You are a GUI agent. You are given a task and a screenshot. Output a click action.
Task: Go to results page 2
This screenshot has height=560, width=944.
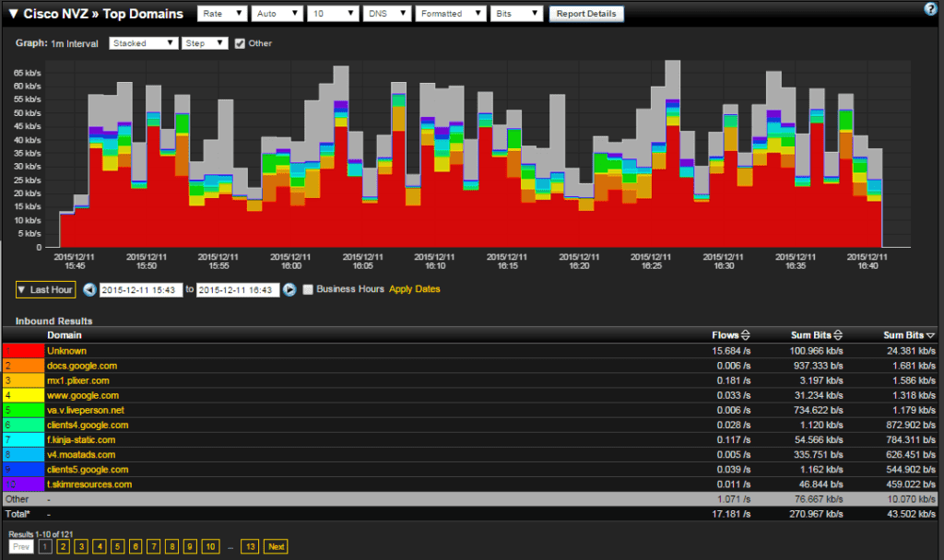(x=62, y=547)
